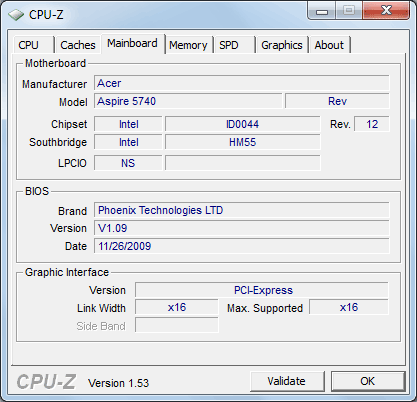
Task: Click the BIOS version V1.09
Action: click(242, 228)
